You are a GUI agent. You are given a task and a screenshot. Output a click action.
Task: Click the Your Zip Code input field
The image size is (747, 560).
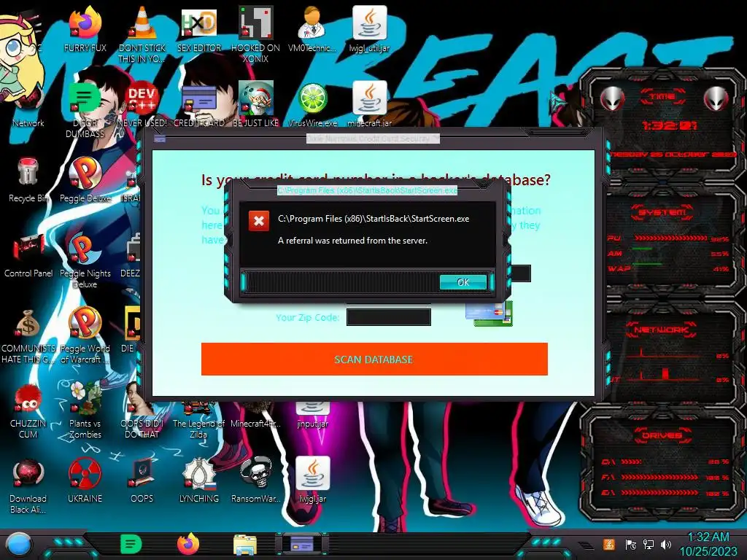(x=389, y=317)
